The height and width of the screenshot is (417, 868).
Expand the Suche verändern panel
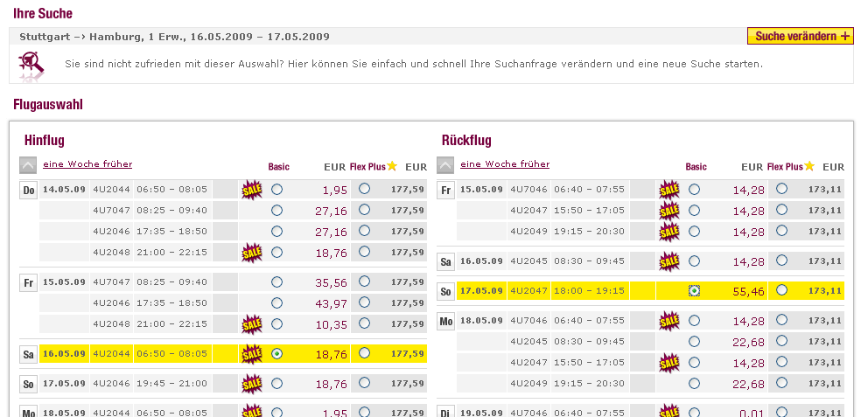(x=800, y=36)
